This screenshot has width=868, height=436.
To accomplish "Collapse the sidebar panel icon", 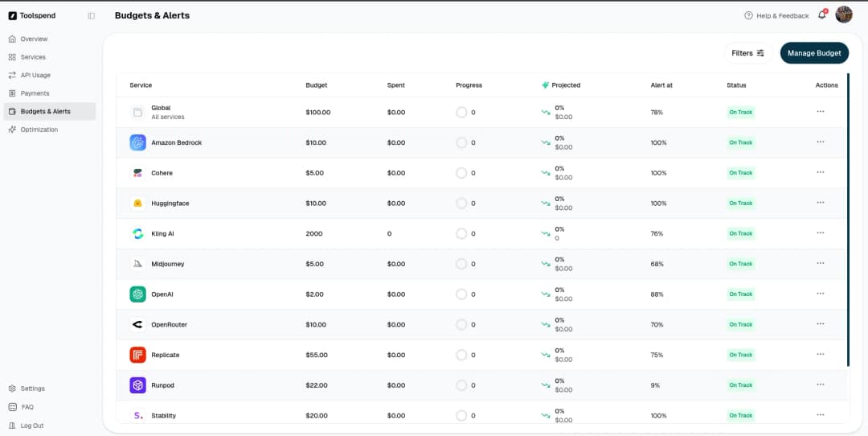I will pyautogui.click(x=91, y=16).
